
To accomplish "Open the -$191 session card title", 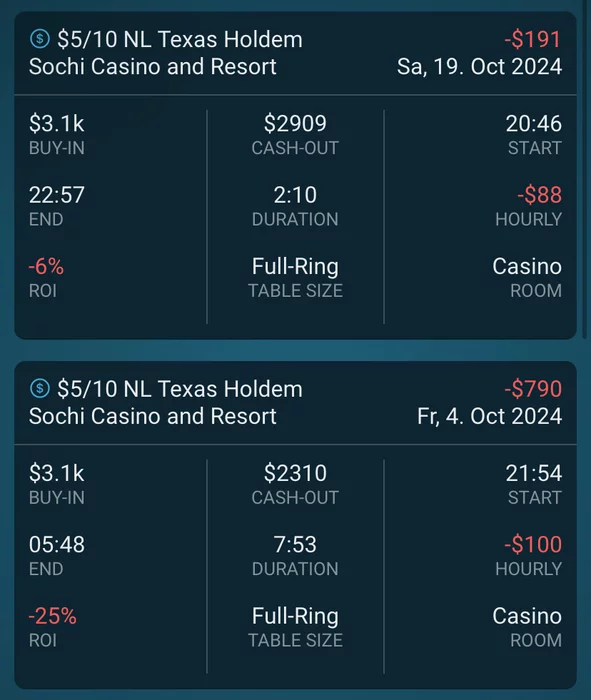I will click(180, 39).
